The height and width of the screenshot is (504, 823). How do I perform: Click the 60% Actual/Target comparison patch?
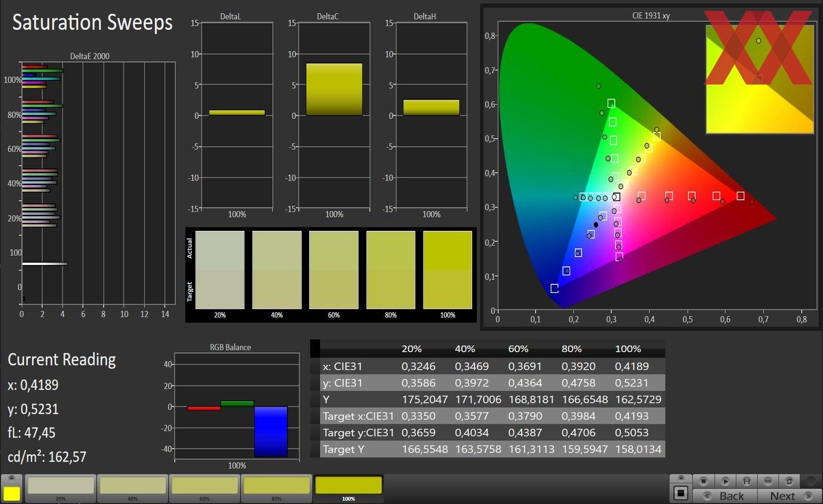tap(333, 270)
